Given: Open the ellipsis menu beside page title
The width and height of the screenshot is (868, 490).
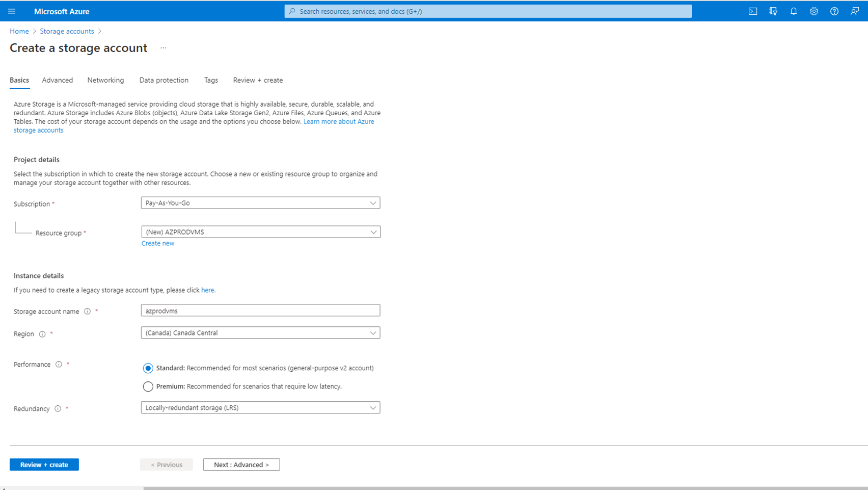Looking at the screenshot, I should [x=164, y=48].
